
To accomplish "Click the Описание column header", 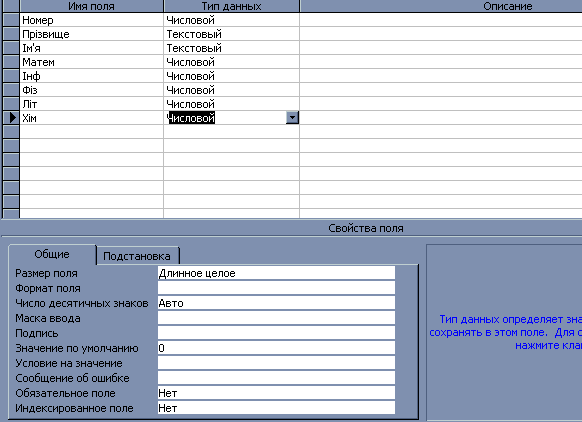I will (441, 6).
